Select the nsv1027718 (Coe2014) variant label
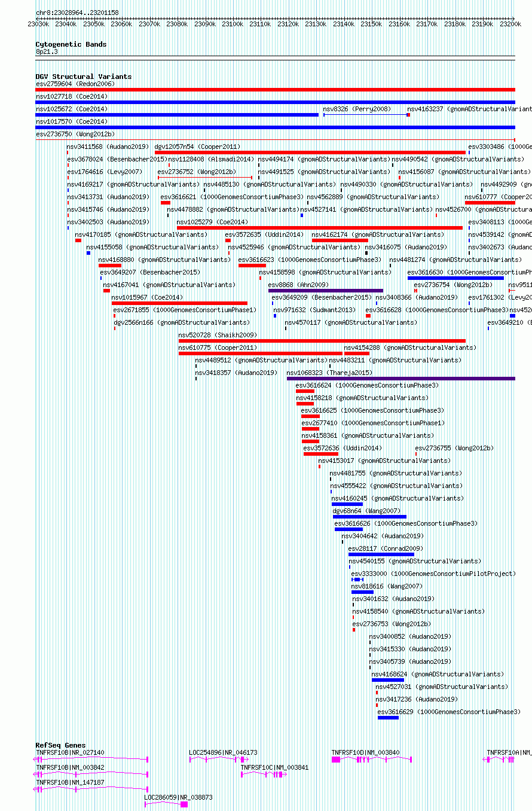Screen dimensions: 532x811 (x=72, y=96)
